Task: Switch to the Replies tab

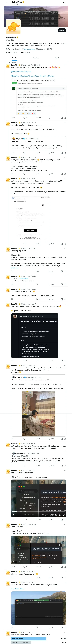Action: [36, 58]
